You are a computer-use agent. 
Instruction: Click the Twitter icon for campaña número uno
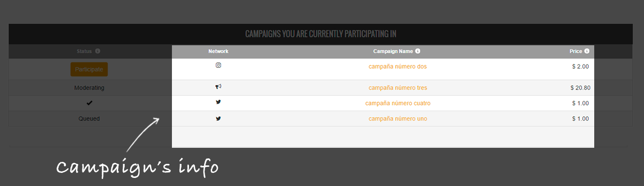218,119
